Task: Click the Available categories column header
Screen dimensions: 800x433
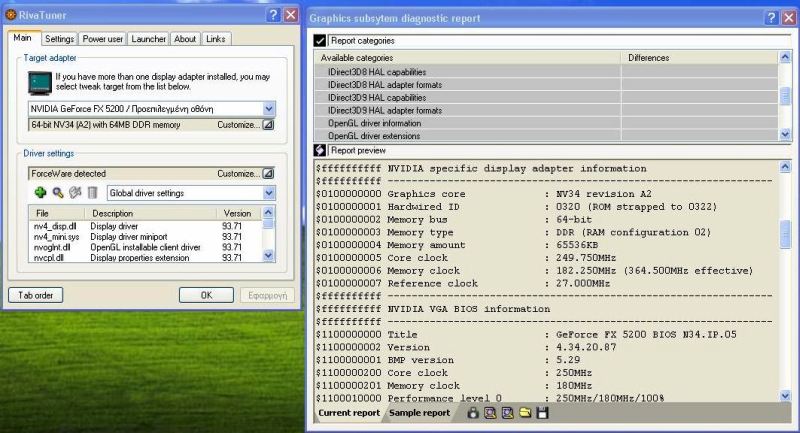Action: point(468,58)
